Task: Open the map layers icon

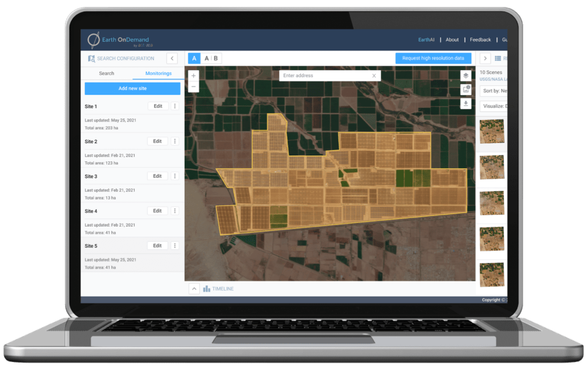Action: (x=466, y=75)
